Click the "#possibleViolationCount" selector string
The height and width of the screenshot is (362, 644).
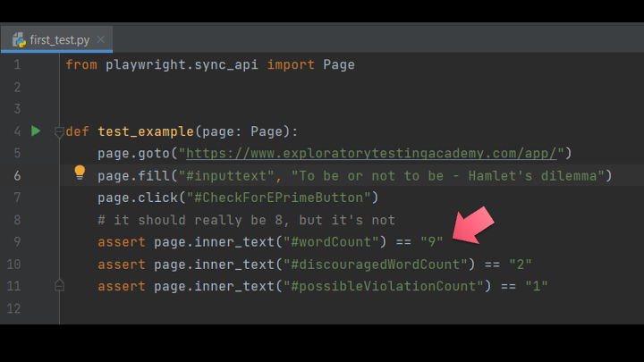(x=383, y=286)
